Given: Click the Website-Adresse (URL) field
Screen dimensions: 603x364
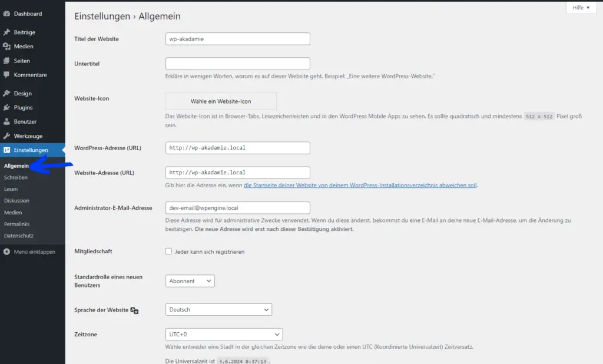Looking at the screenshot, I should (x=238, y=173).
